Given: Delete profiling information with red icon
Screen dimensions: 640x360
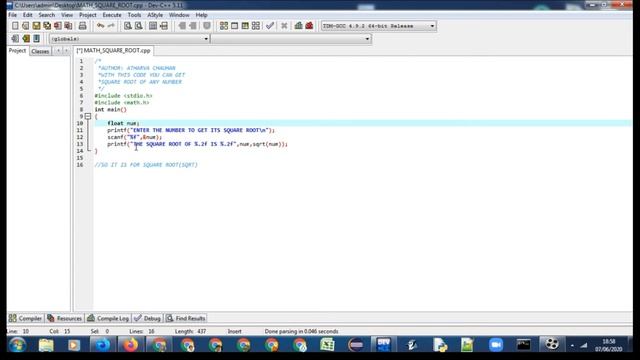Looking at the screenshot, I should pos(309,26).
